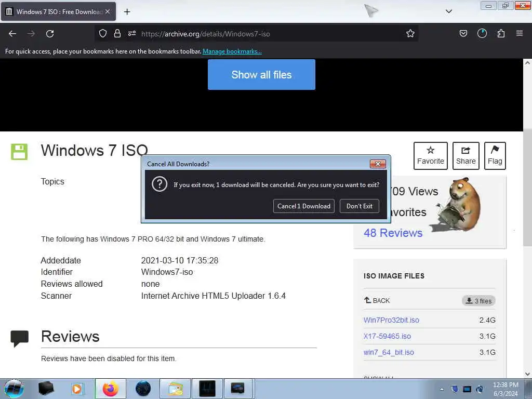Select the Windows 7 ISO tab
The image size is (532, 399).
click(x=58, y=11)
